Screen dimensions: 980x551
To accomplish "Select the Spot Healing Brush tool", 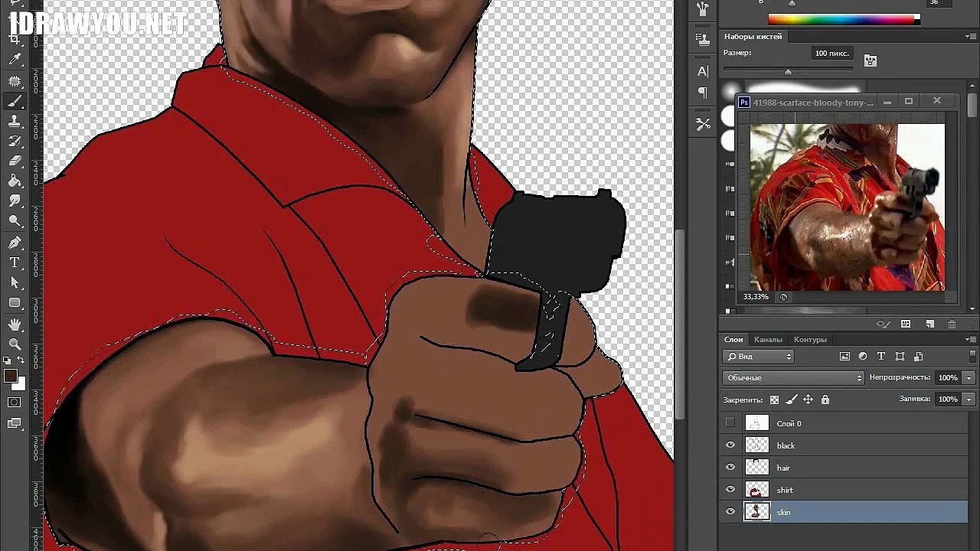I will (x=15, y=81).
